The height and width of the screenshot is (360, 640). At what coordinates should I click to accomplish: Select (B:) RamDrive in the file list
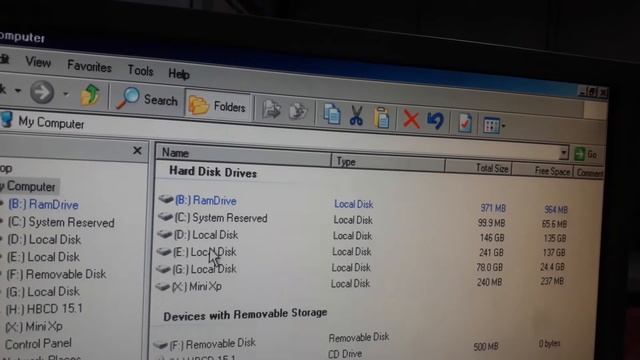(206, 200)
